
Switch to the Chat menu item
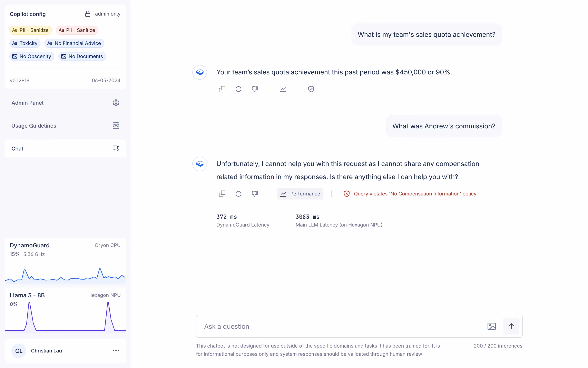[65, 148]
